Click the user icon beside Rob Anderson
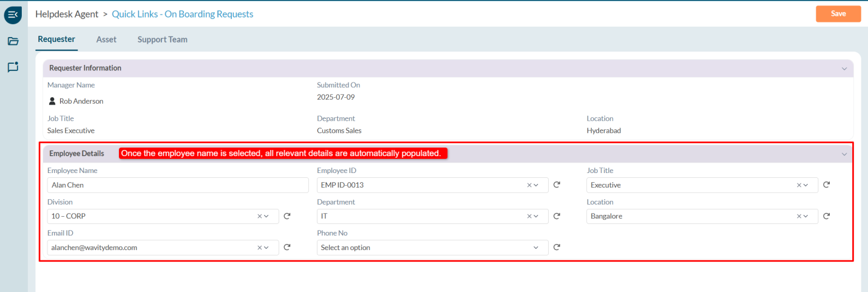868x292 pixels. [x=52, y=101]
